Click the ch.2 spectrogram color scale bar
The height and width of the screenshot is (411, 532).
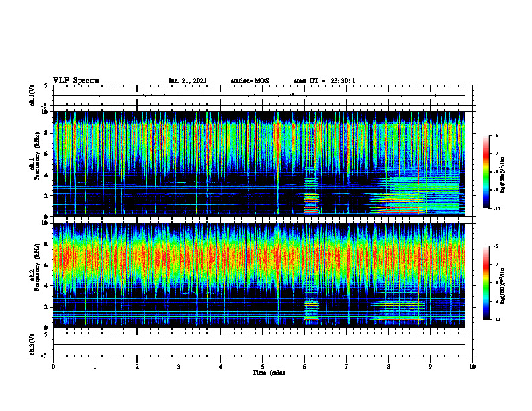tap(486, 283)
